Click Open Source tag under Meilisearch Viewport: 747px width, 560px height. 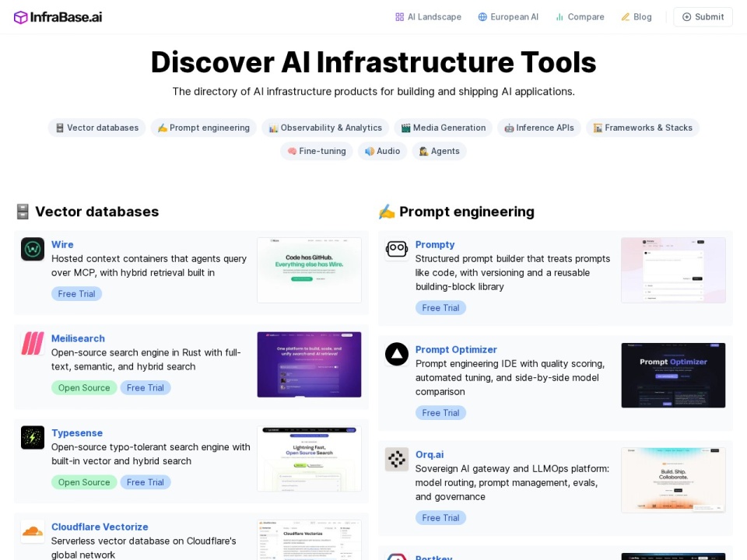click(84, 387)
